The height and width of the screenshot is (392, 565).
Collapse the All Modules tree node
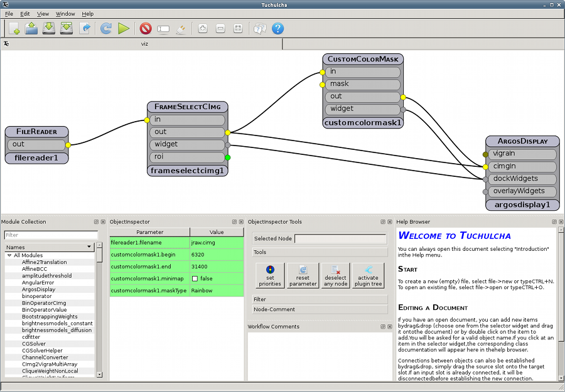(9, 255)
